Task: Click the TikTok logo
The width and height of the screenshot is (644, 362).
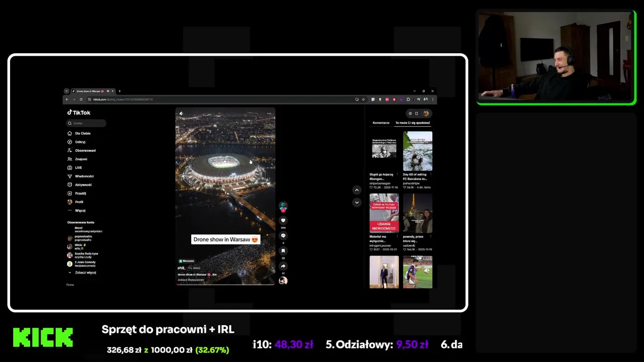Action: (79, 113)
